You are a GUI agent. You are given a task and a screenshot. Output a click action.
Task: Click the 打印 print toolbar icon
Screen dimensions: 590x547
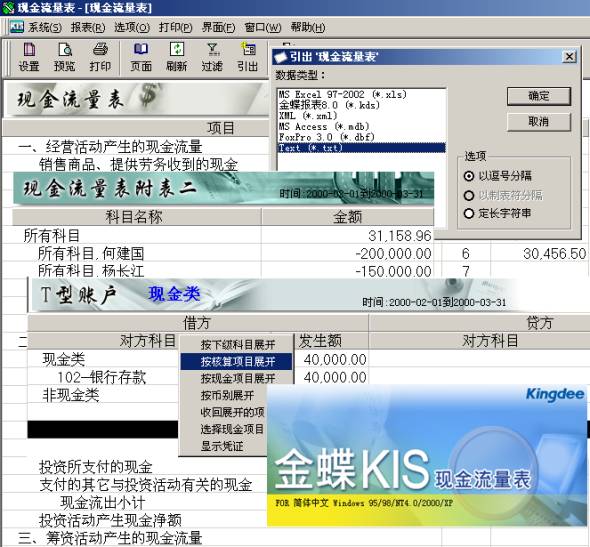coord(100,57)
